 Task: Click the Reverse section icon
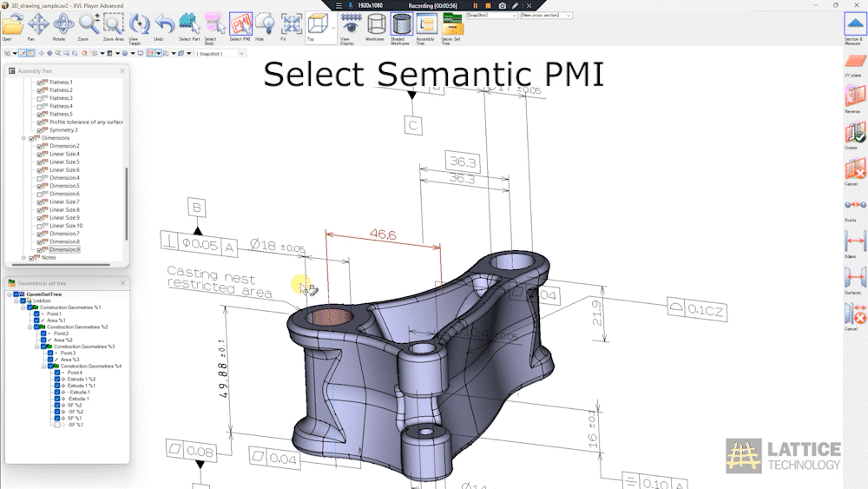tap(855, 97)
